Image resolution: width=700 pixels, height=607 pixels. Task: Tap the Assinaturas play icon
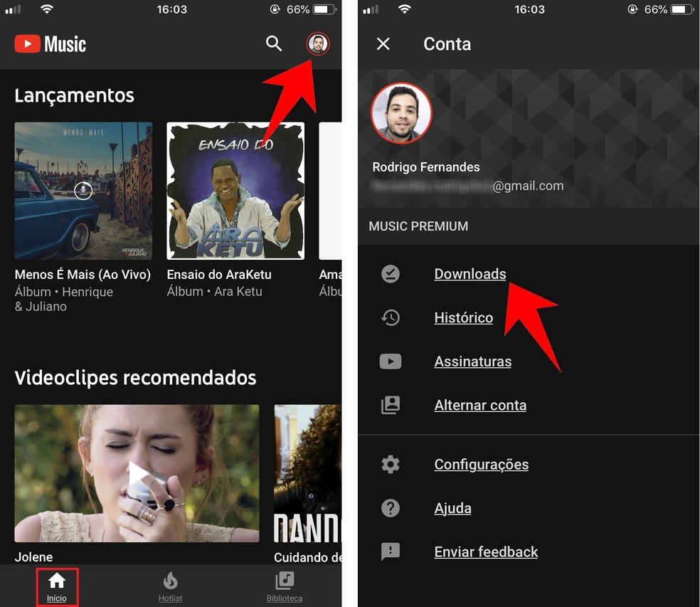tap(390, 361)
